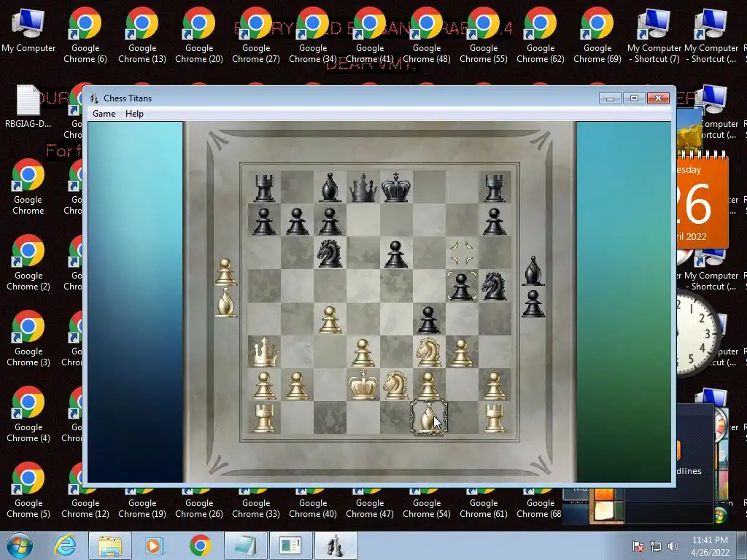This screenshot has height=560, width=747.
Task: Select Google Chrome (12) desktop shortcut
Action: click(x=85, y=508)
